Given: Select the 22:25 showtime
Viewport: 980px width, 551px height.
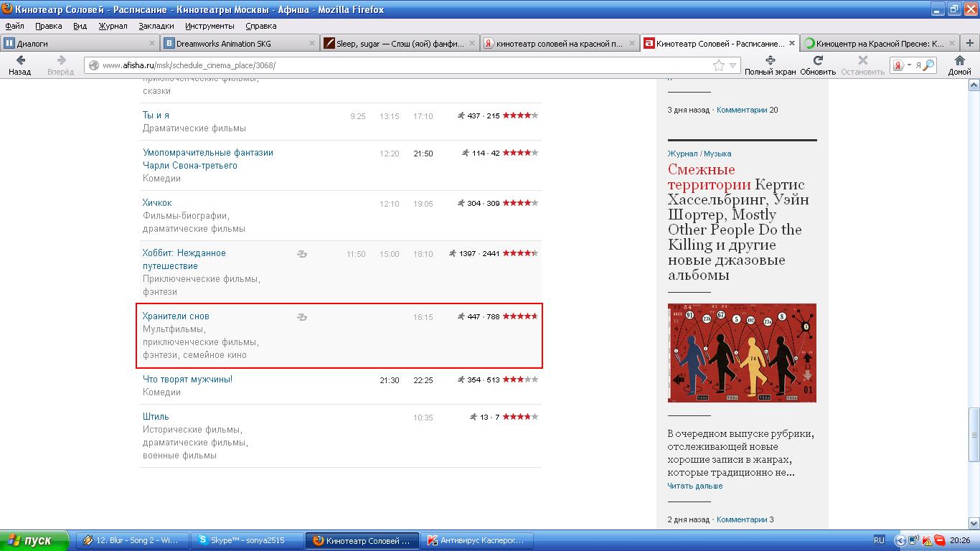Looking at the screenshot, I should pos(423,380).
